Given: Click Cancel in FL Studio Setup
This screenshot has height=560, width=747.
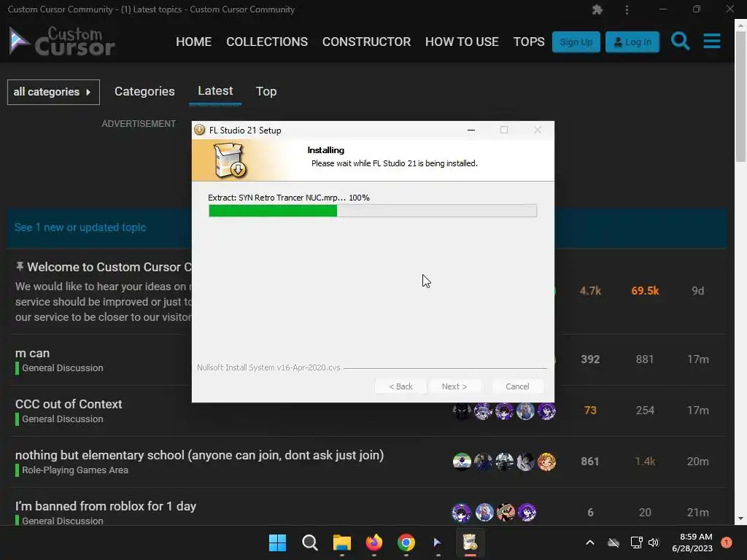Looking at the screenshot, I should [517, 386].
